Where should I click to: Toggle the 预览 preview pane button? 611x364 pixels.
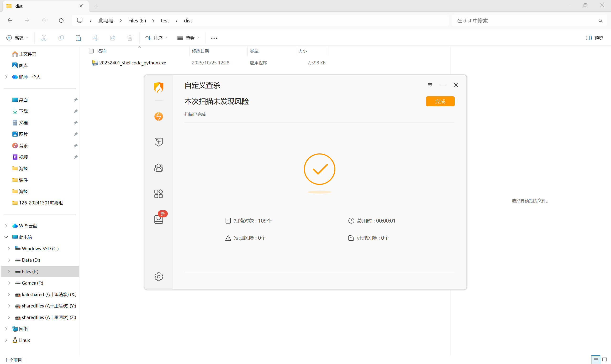(594, 38)
